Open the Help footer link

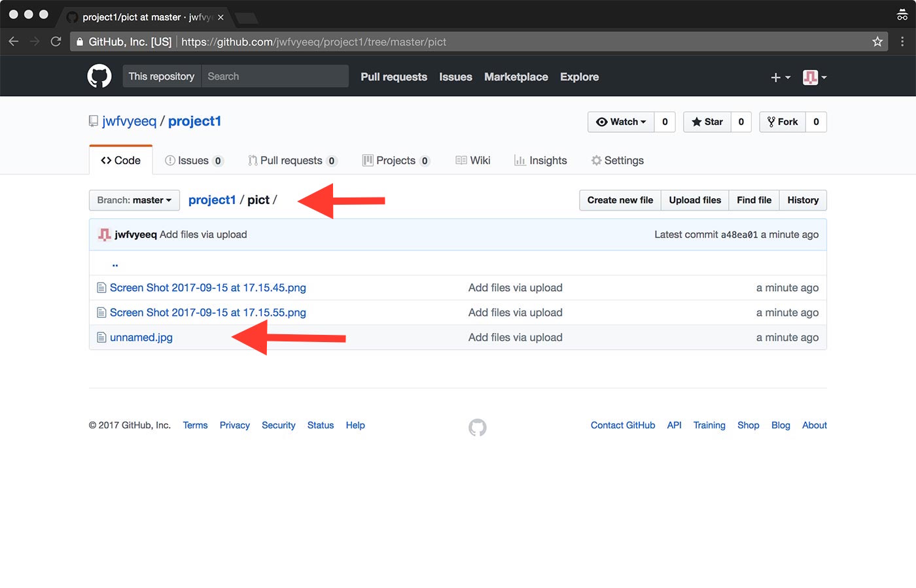[355, 425]
